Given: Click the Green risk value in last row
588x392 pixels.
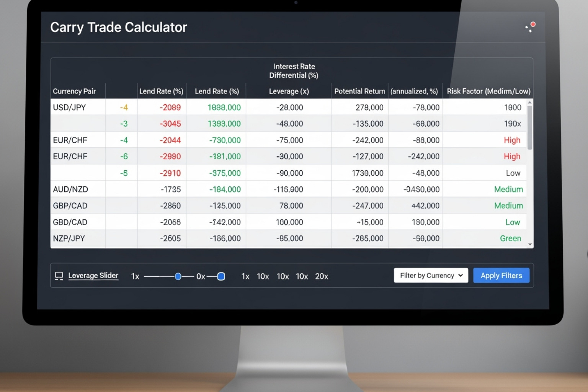Looking at the screenshot, I should [510, 238].
